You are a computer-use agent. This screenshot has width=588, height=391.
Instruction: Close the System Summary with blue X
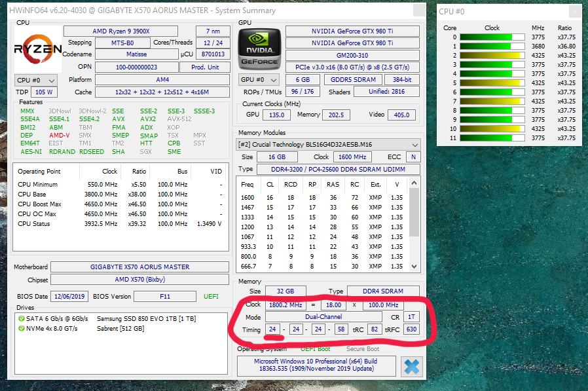pos(411,367)
